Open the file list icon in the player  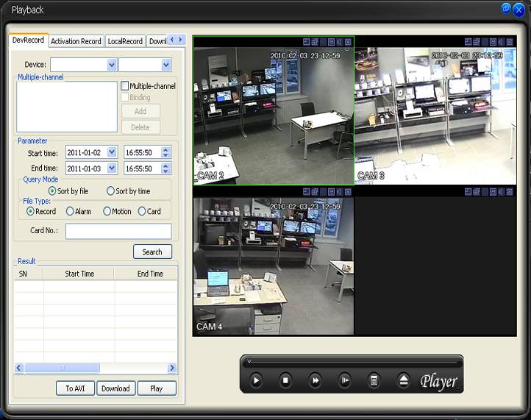374,380
